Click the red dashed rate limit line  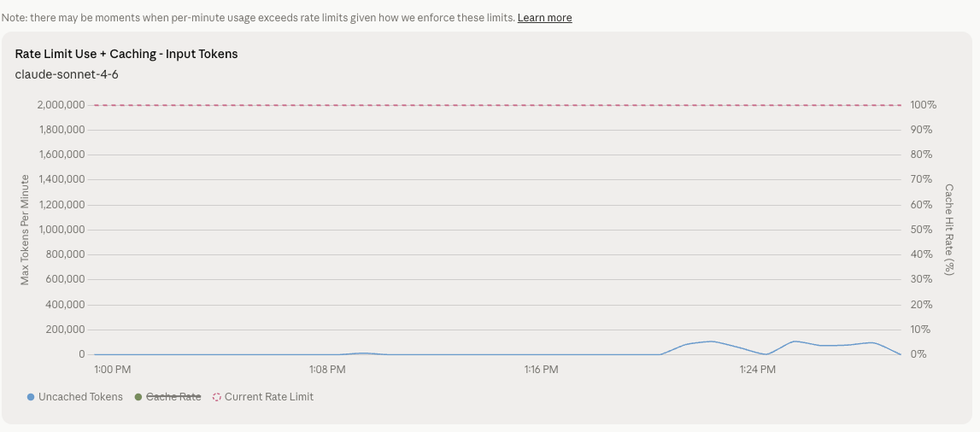click(496, 105)
